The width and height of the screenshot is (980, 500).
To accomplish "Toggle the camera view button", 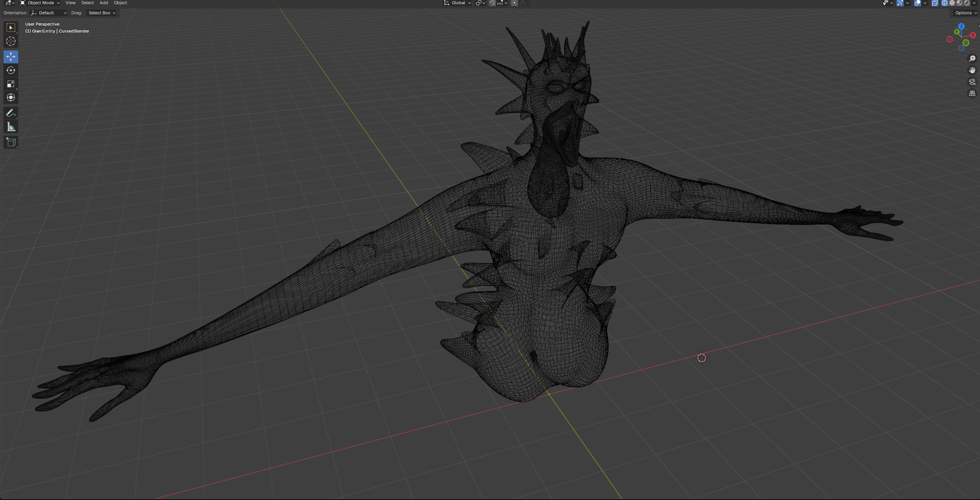I will coord(972,82).
